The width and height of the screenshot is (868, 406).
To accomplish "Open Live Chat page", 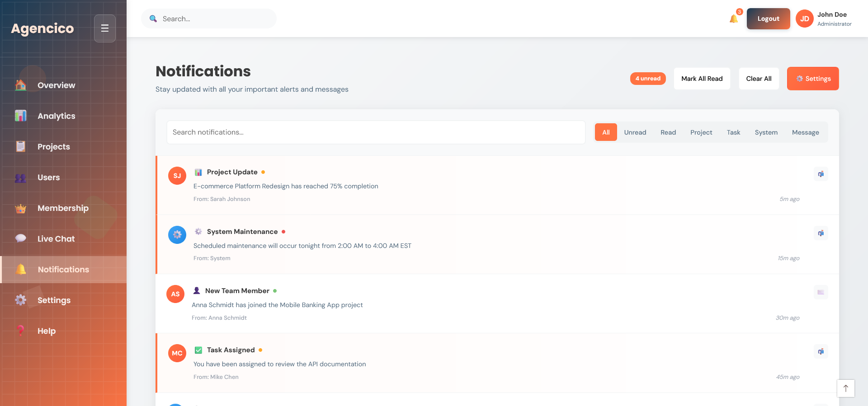I will point(63,238).
